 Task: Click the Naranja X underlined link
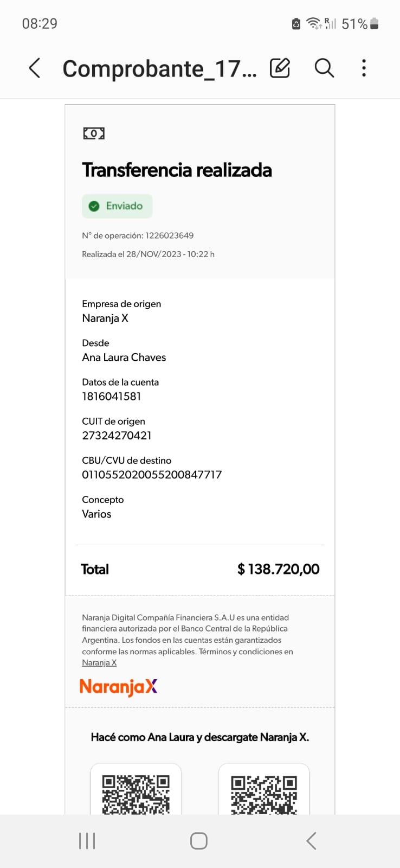point(99,663)
